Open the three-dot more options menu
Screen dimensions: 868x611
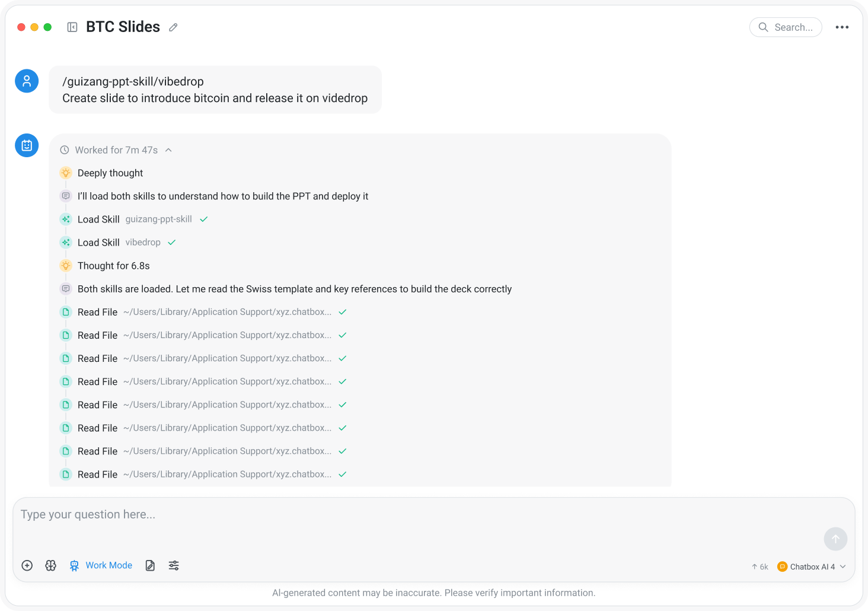842,27
